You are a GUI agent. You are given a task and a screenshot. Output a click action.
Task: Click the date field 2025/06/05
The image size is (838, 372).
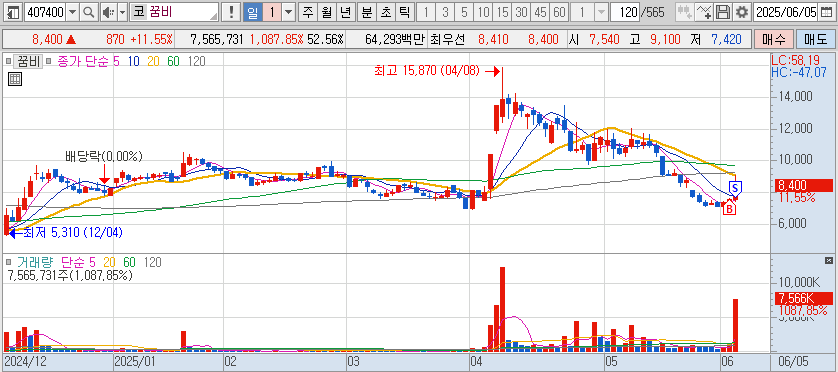[x=787, y=12]
